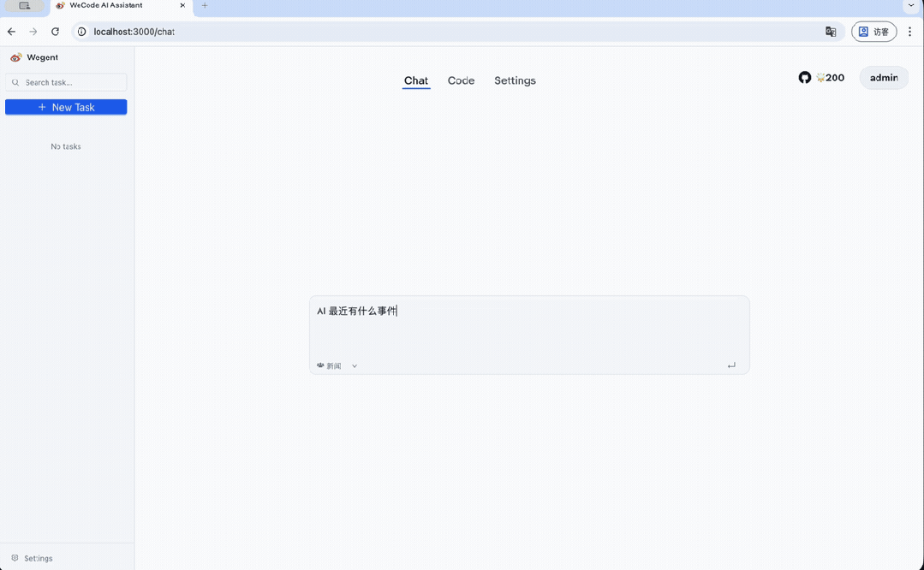Open the browser's three-dot menu
Screen dimensions: 924x570
point(909,31)
